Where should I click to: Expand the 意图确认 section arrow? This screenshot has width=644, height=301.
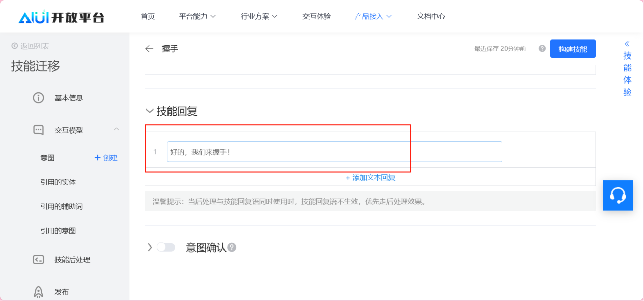pos(150,248)
